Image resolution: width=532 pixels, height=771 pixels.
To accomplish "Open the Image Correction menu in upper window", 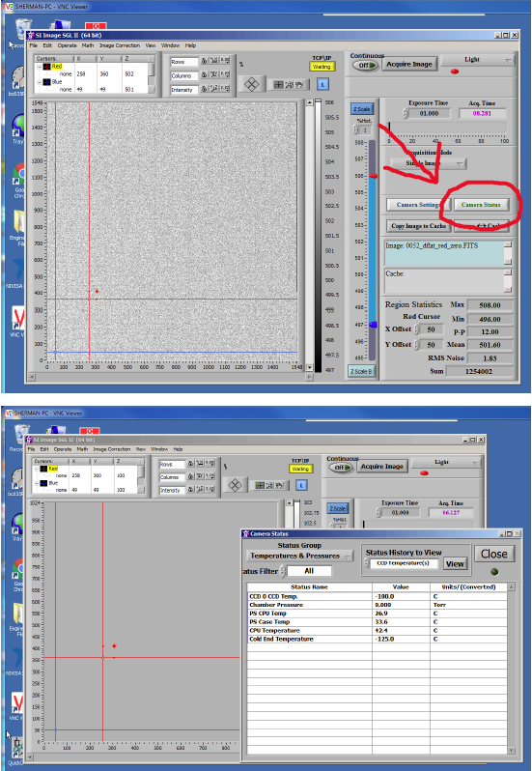I will [x=120, y=45].
